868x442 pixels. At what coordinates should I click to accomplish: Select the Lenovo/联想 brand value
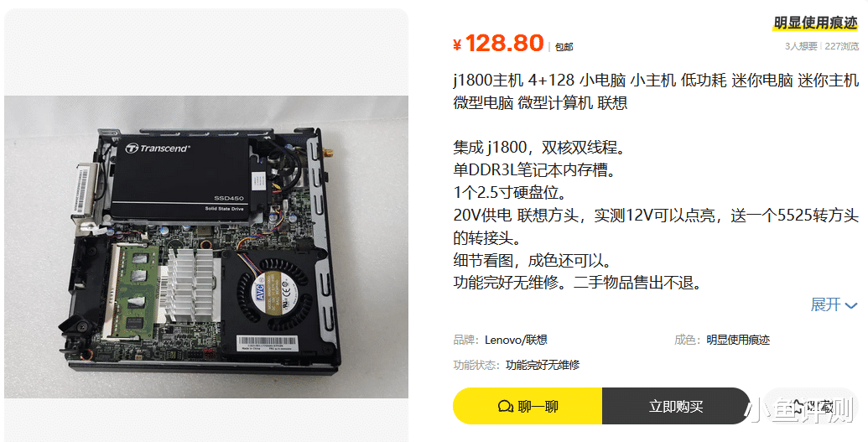point(516,340)
